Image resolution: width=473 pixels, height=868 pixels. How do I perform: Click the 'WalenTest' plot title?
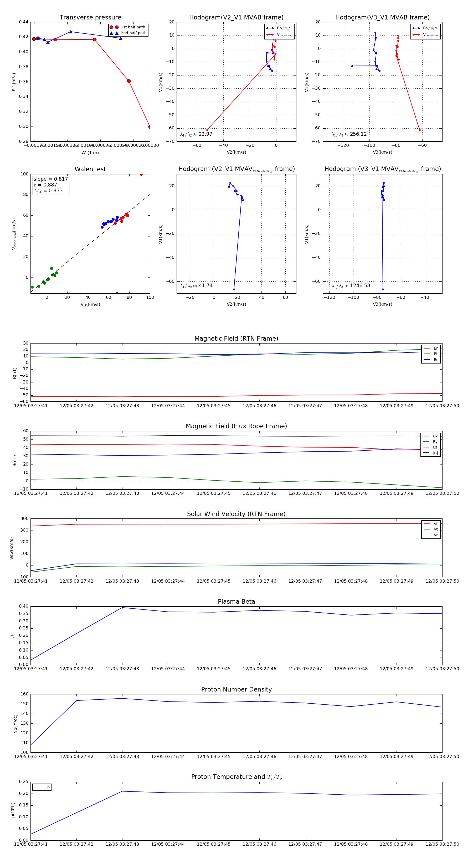(x=90, y=169)
